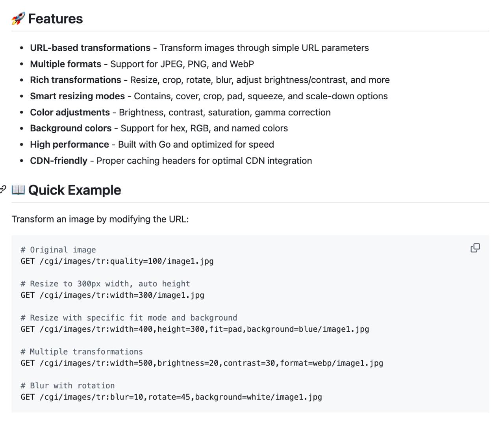Click the blur=10 rotate=45 request line
This screenshot has width=504, height=425.
click(171, 397)
